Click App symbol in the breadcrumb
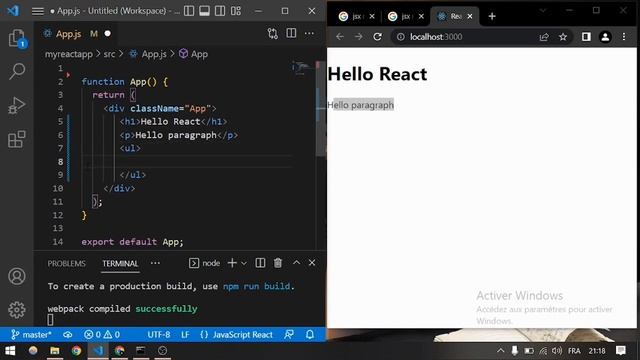 [194, 54]
